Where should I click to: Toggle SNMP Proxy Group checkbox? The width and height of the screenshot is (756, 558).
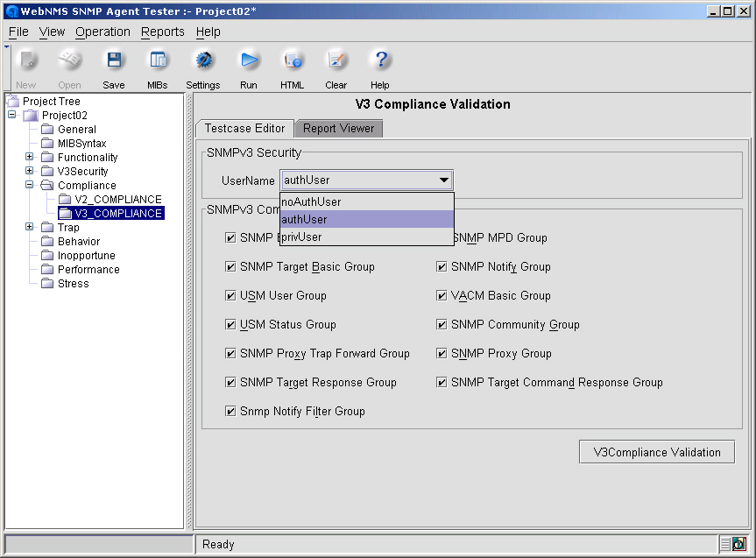click(442, 354)
